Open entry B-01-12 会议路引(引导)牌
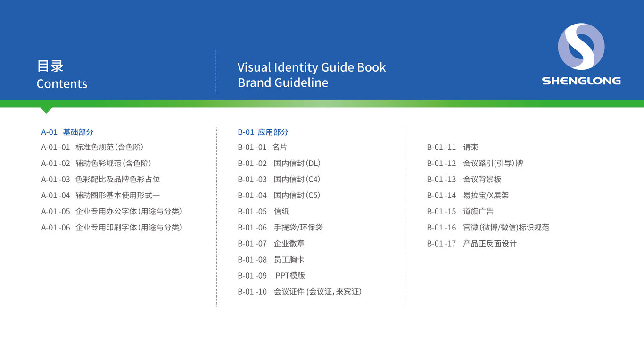 pos(475,163)
